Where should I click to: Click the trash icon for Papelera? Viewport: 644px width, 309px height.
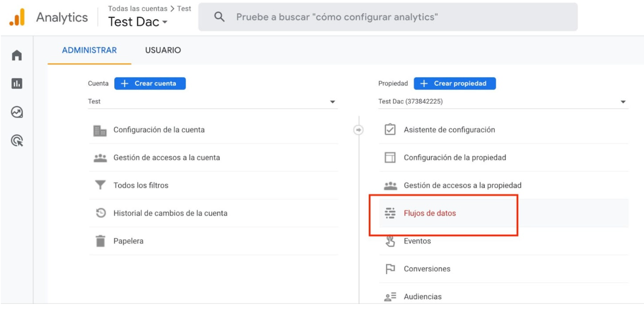click(x=100, y=241)
